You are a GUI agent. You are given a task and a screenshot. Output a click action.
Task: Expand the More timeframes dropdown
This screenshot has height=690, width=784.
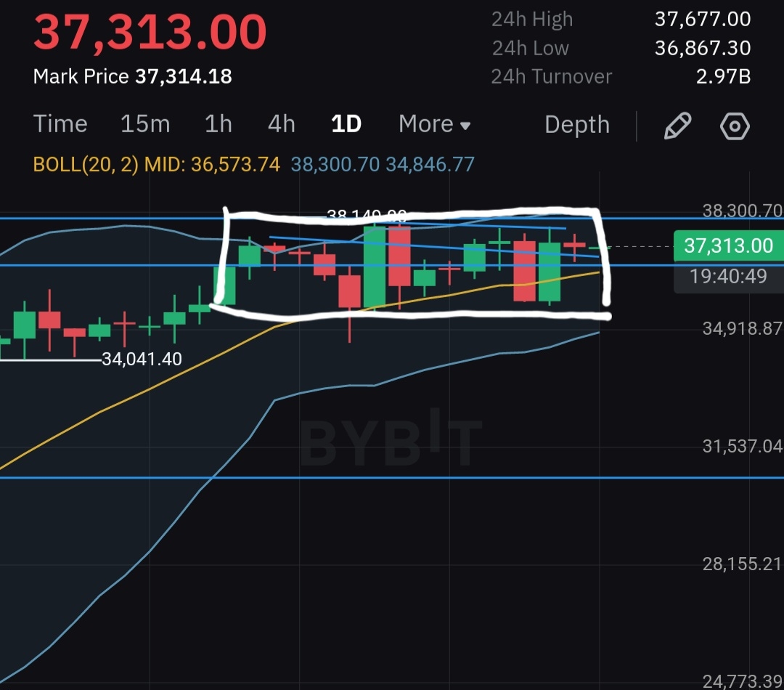pyautogui.click(x=434, y=124)
